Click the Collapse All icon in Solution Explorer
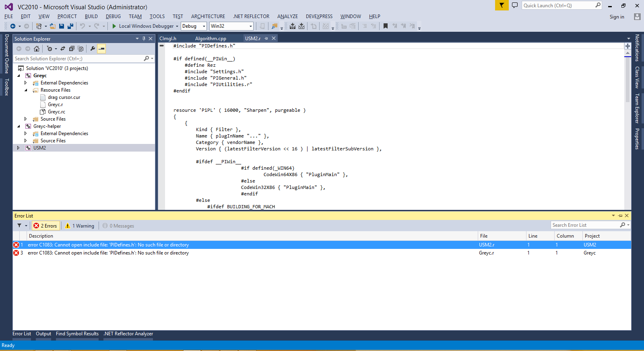Viewport: 644px width, 351px height. pos(72,49)
